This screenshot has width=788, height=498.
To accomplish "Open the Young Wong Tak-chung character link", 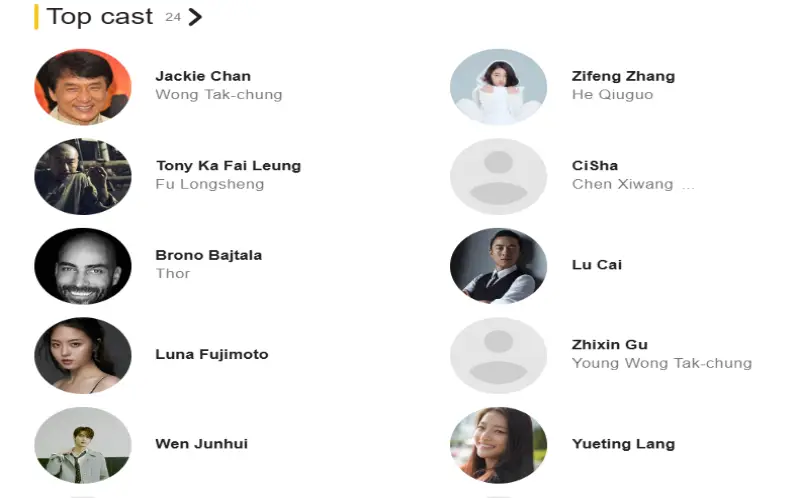I will click(661, 363).
